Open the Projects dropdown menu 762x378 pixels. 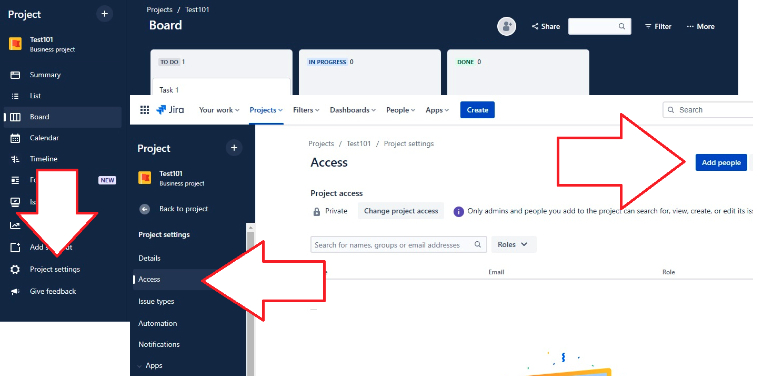[x=266, y=110]
